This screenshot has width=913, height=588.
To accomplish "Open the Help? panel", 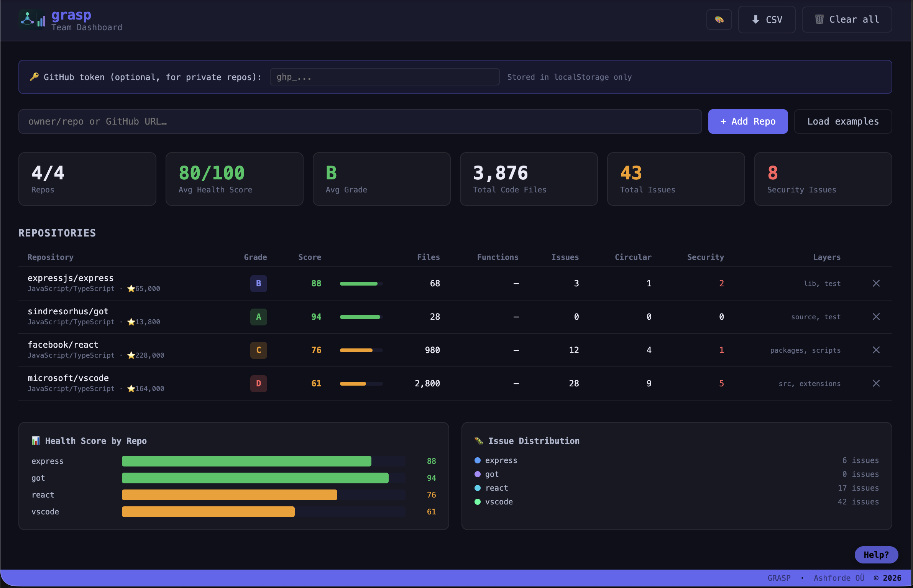I will pos(876,555).
